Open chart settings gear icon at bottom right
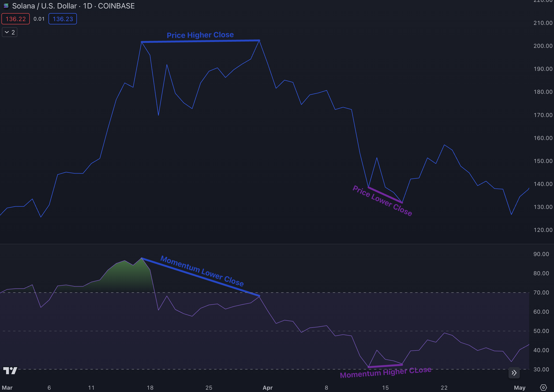The height and width of the screenshot is (392, 554). tap(543, 388)
